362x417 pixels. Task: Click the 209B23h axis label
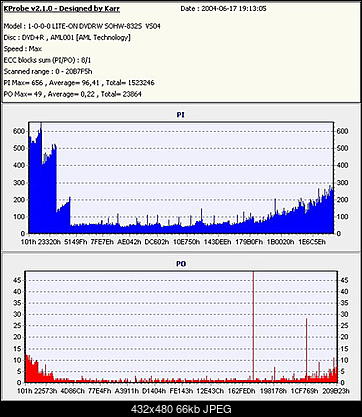[335, 391]
